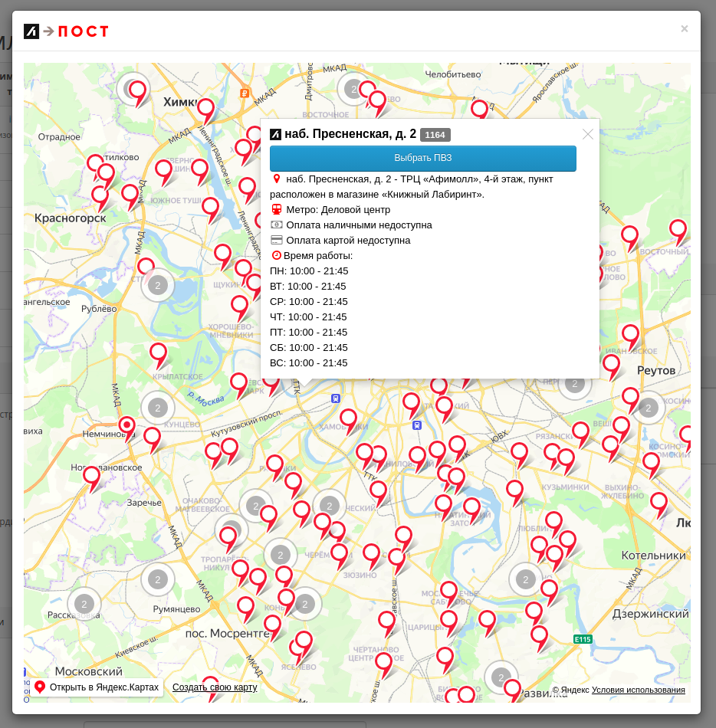
Task: Open the cluster marker at Рассказовка
Action: point(84,604)
